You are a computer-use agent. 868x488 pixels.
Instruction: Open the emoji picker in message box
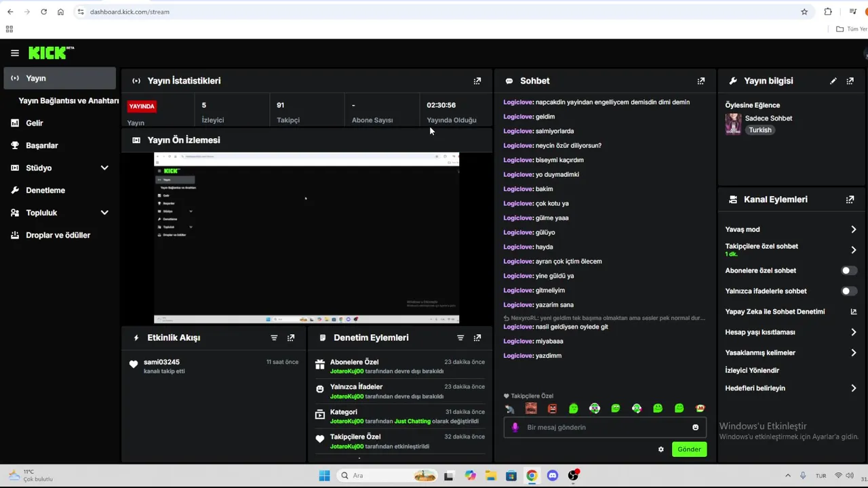click(695, 427)
